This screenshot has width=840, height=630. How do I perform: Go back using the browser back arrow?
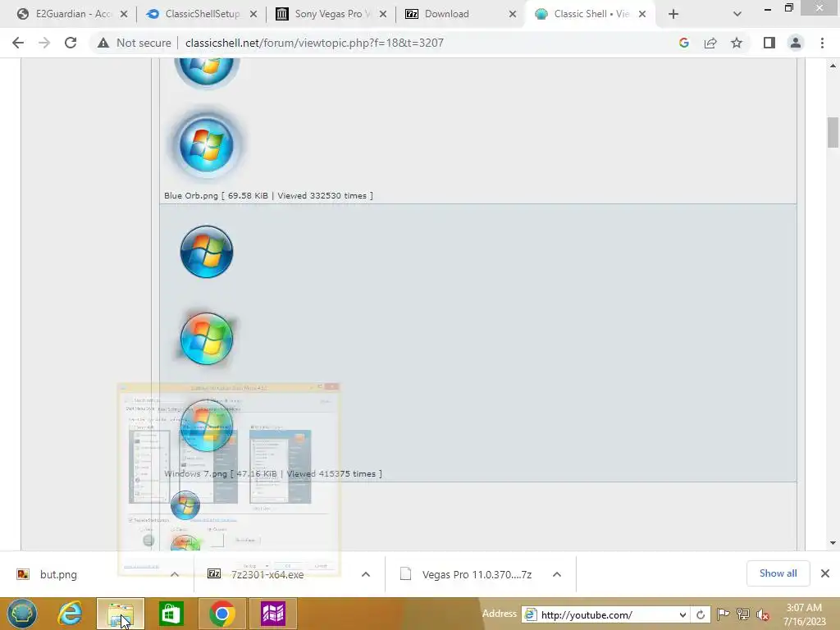click(x=18, y=43)
